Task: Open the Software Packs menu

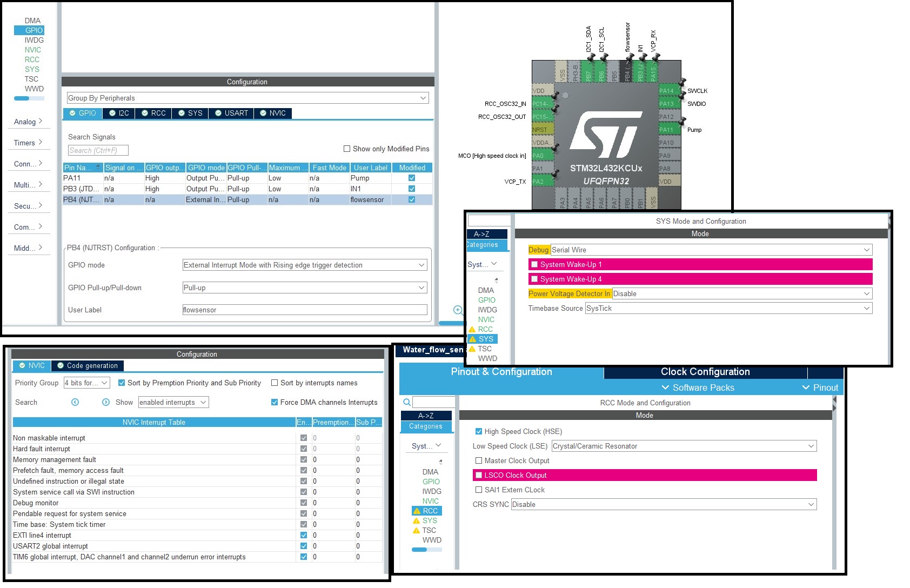Action: coord(698,387)
